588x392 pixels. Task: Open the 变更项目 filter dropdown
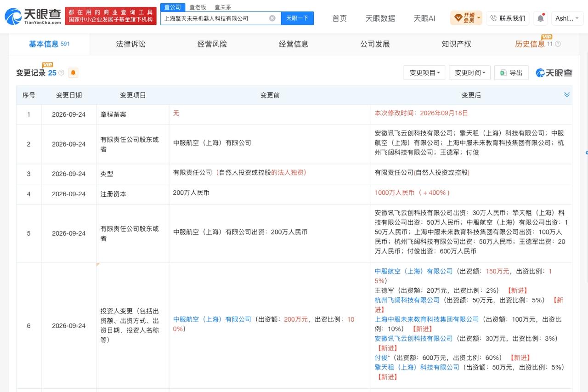(x=424, y=73)
